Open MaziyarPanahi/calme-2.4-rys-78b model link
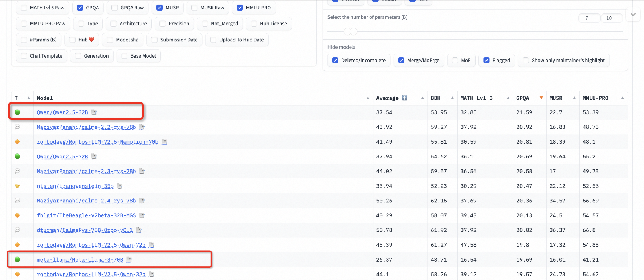Image resolution: width=644 pixels, height=280 pixels. coord(86,201)
